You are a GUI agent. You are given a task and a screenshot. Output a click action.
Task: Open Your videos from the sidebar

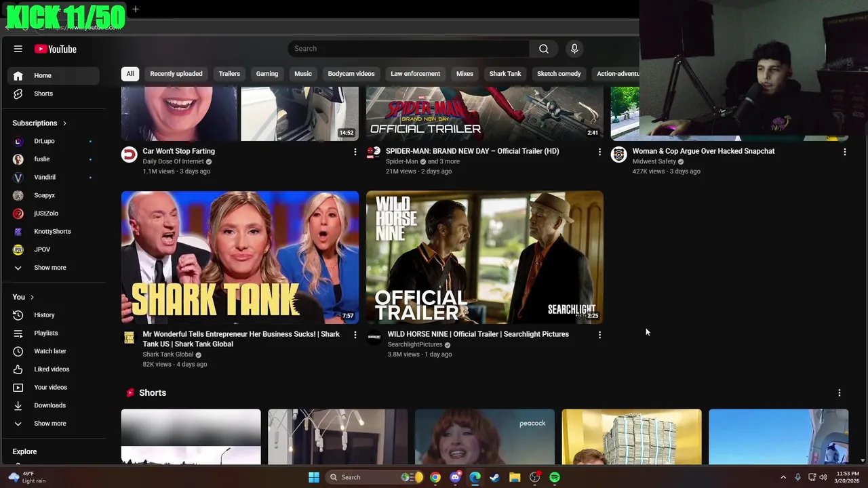click(x=53, y=387)
